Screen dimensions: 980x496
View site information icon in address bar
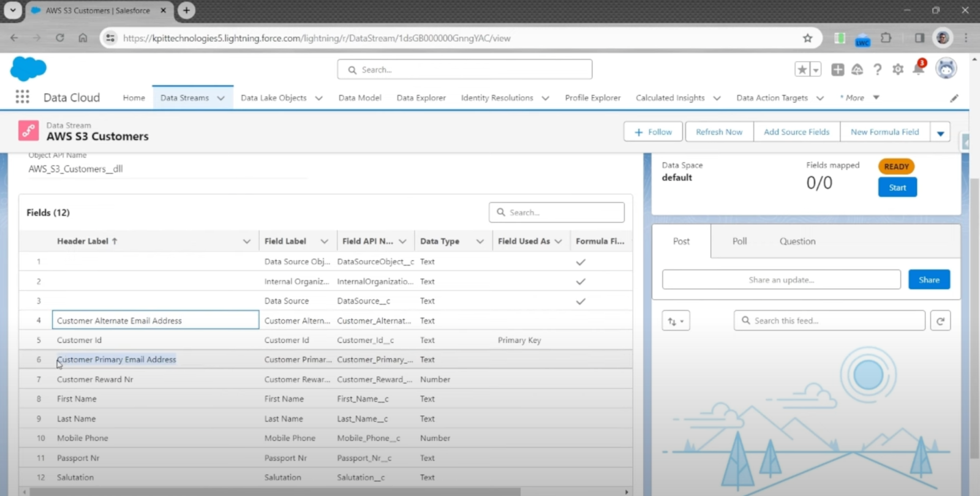pyautogui.click(x=110, y=38)
